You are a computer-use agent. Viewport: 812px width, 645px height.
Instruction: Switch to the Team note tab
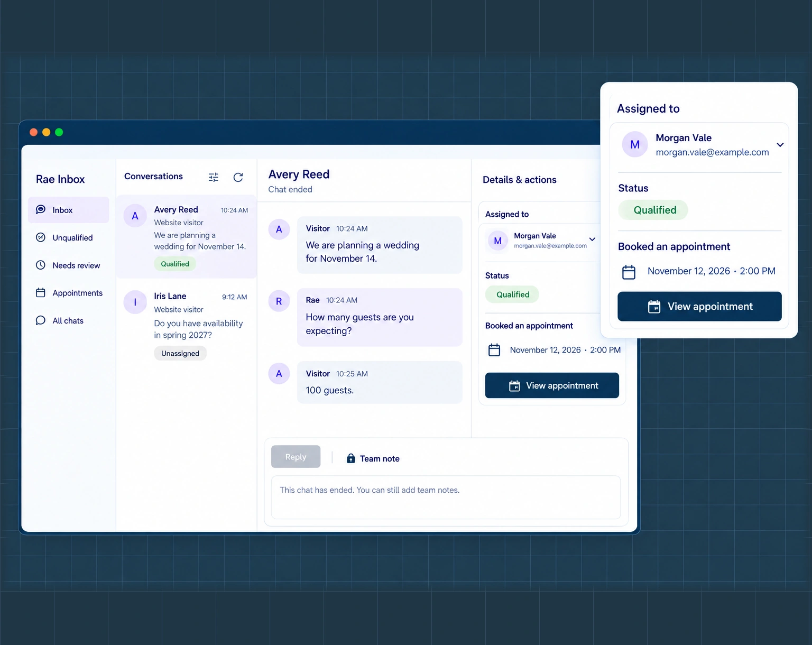tap(373, 459)
